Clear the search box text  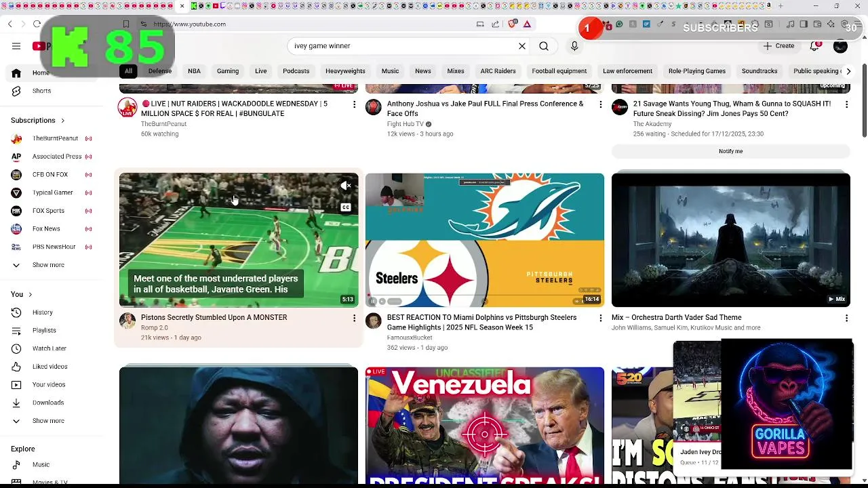pyautogui.click(x=522, y=46)
